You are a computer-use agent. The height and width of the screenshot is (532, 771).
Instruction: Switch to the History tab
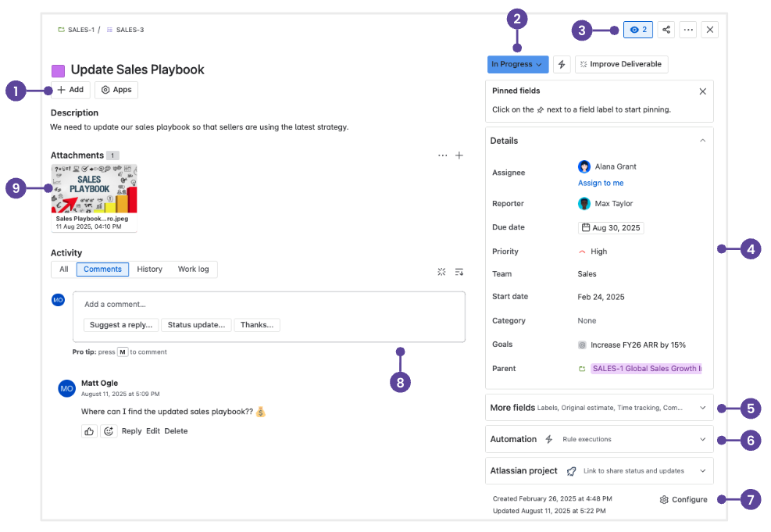[x=149, y=269]
